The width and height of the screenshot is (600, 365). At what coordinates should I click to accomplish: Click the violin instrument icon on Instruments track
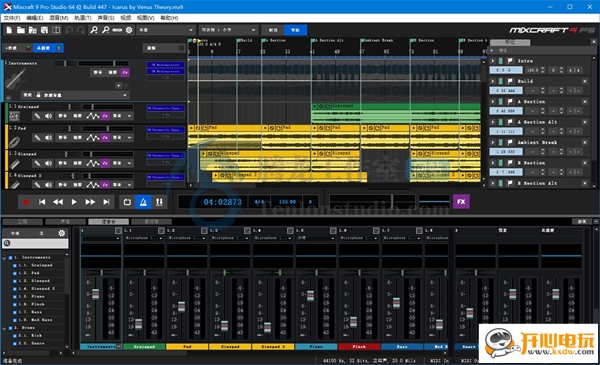coord(15,80)
